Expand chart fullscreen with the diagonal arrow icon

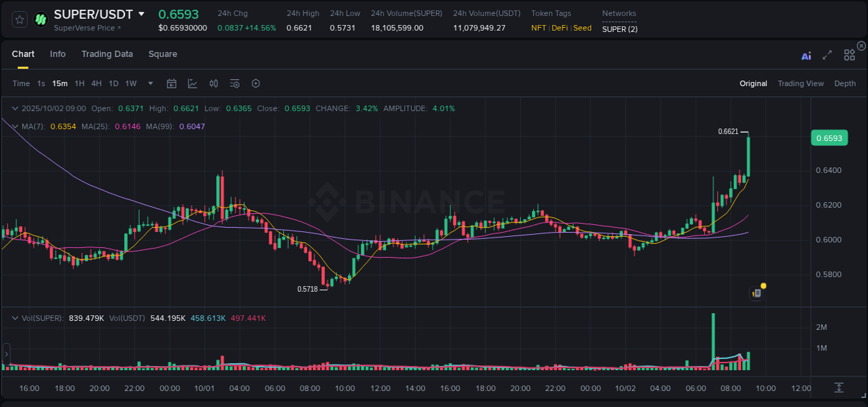pyautogui.click(x=827, y=56)
